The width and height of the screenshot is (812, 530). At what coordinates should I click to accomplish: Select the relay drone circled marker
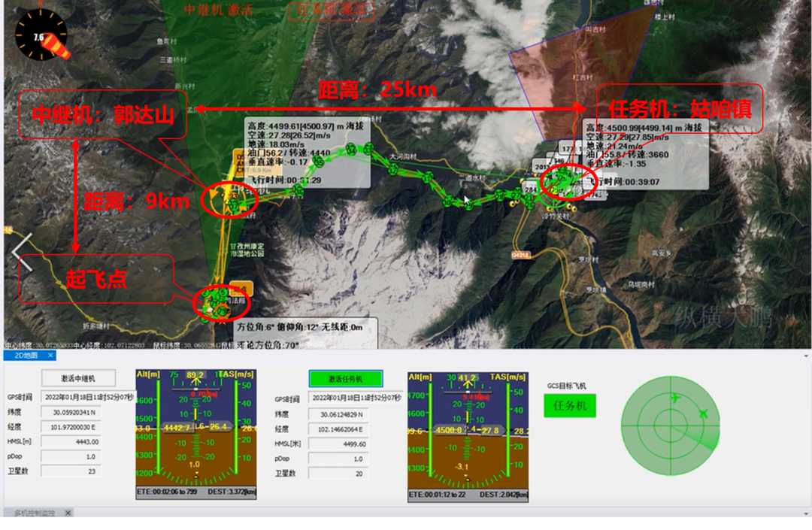tap(230, 199)
